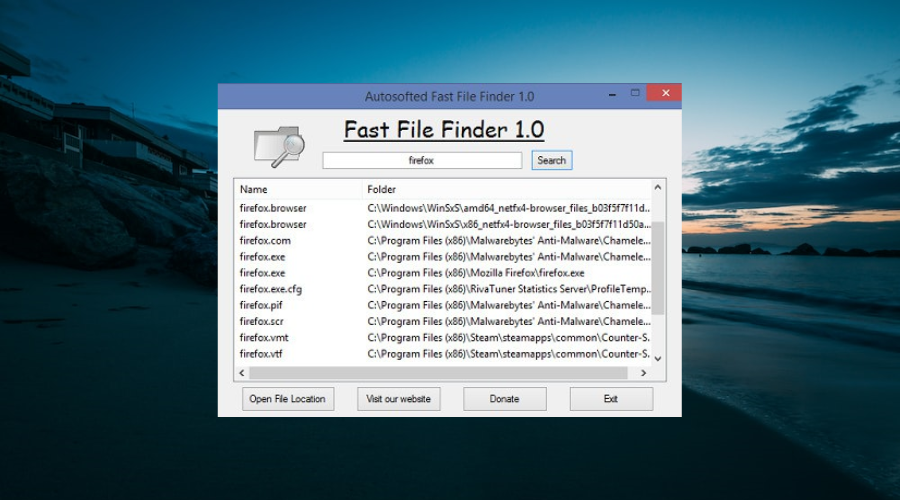This screenshot has width=900, height=500.
Task: Click the Search button
Action: 552,160
